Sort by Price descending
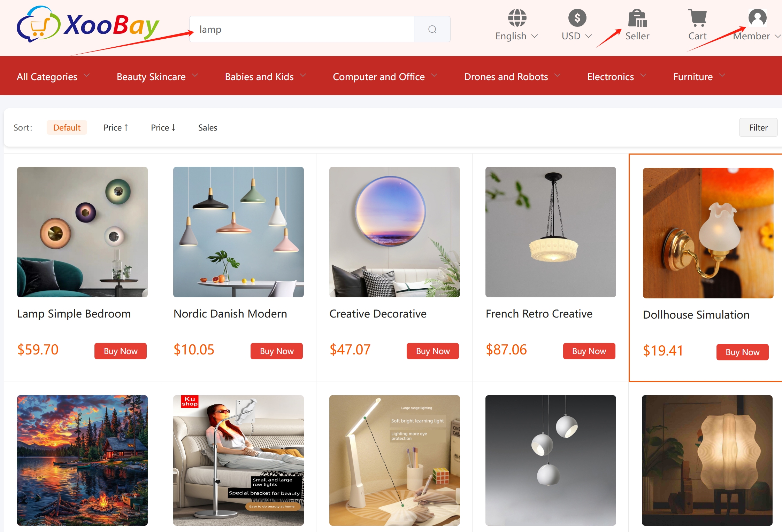 click(163, 128)
